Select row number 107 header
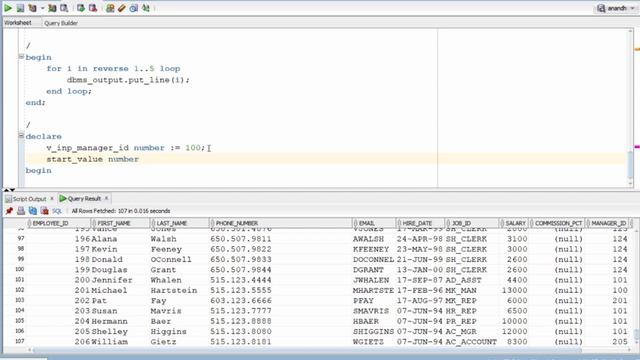The width and height of the screenshot is (640, 360). point(20,341)
